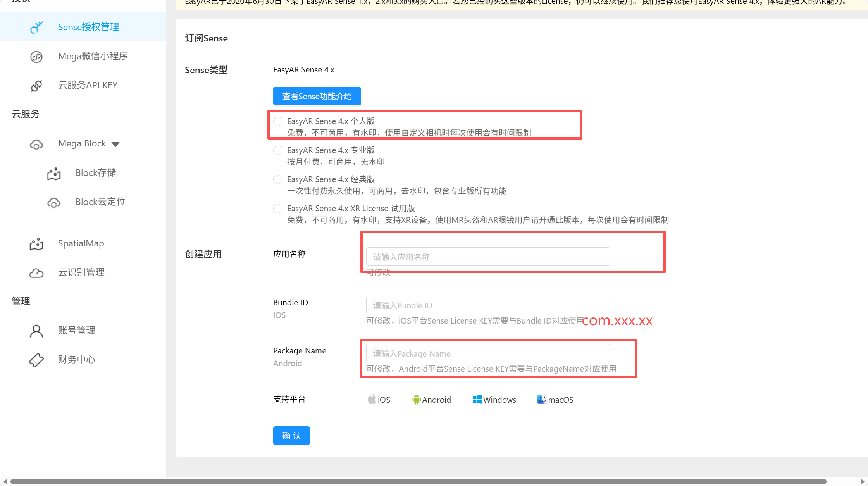Select XR License 试用版 radio button
Image resolution: width=868 pixels, height=486 pixels.
tap(278, 209)
